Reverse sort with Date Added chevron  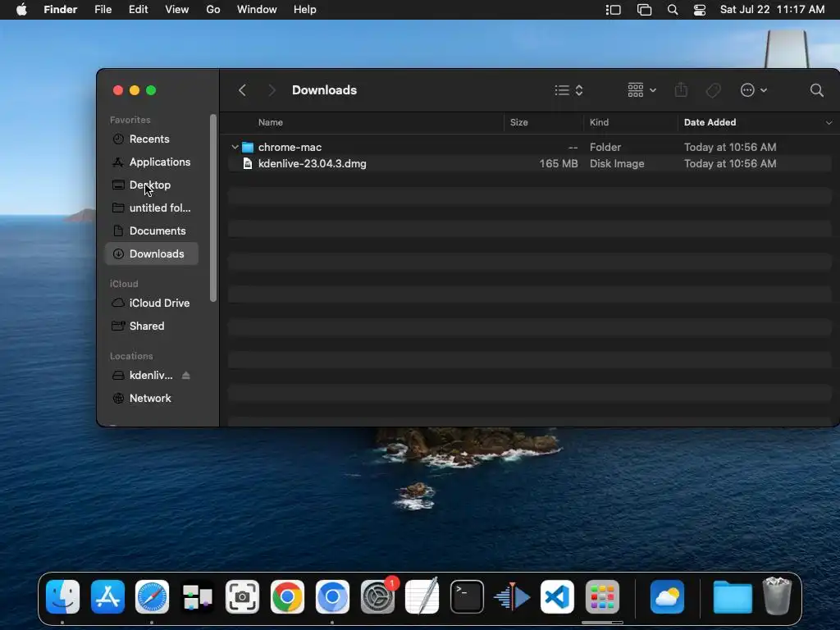[829, 123]
